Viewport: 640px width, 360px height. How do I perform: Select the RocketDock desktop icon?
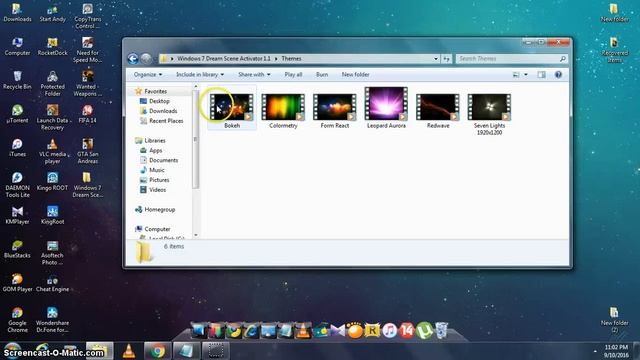tap(52, 46)
